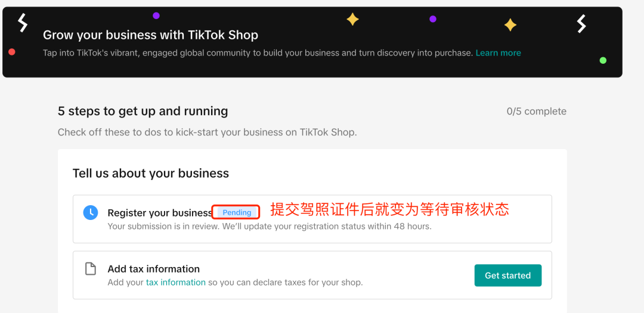
Task: Click the purple dot at banner top left
Action: [156, 16]
